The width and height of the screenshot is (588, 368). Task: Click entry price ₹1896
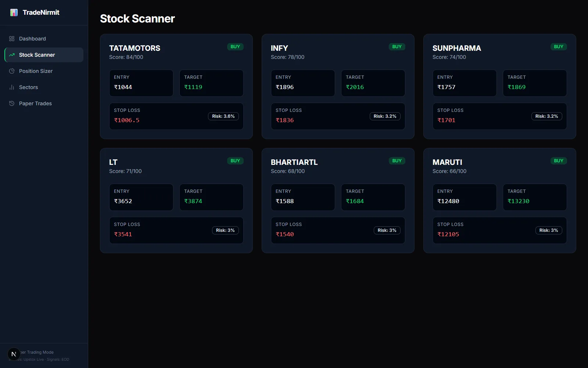coord(284,87)
